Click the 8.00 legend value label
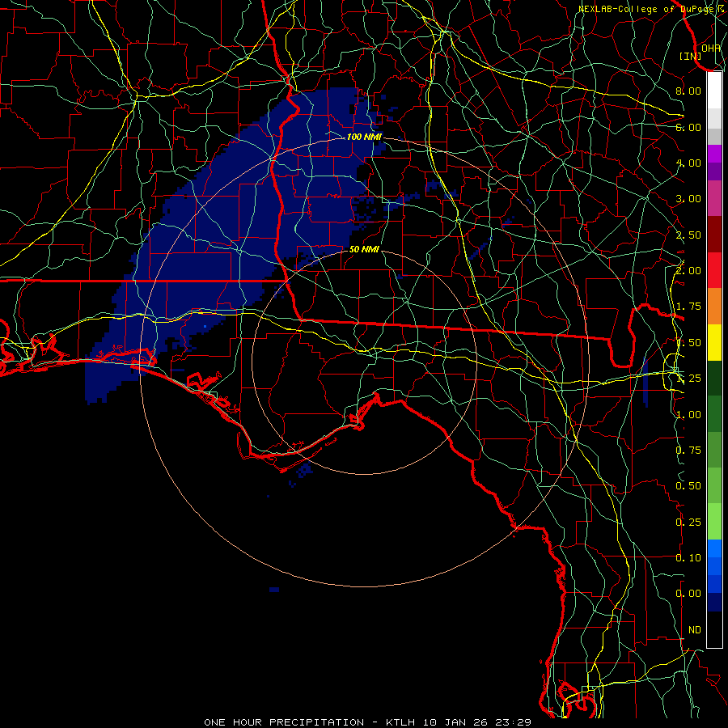Viewport: 728px width, 728px height. 688,91
